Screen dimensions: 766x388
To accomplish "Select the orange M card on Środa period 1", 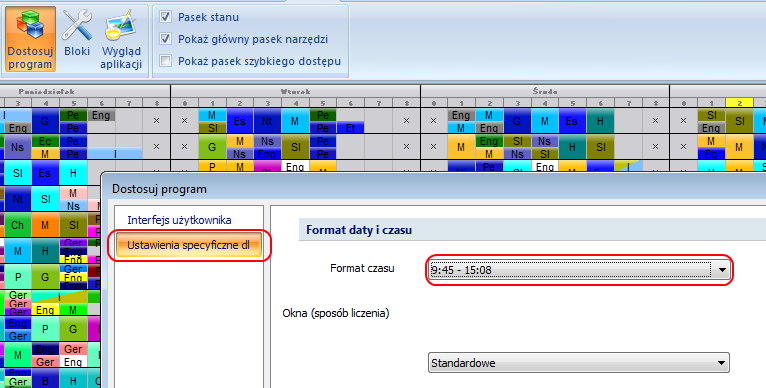I will [461, 147].
